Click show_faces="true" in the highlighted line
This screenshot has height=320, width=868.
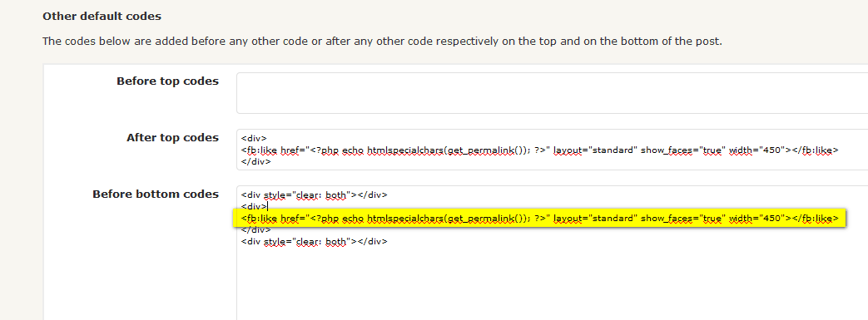(682, 219)
